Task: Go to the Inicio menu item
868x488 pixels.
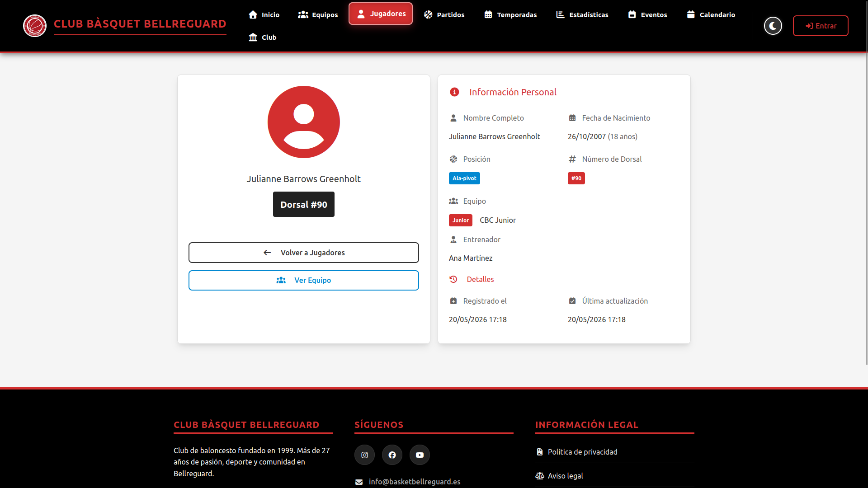Action: [264, 14]
